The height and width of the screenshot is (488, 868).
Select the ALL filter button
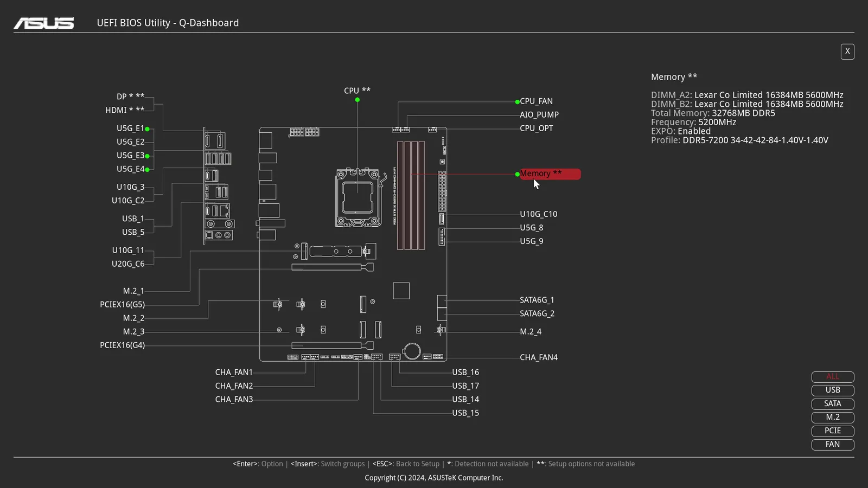click(833, 377)
